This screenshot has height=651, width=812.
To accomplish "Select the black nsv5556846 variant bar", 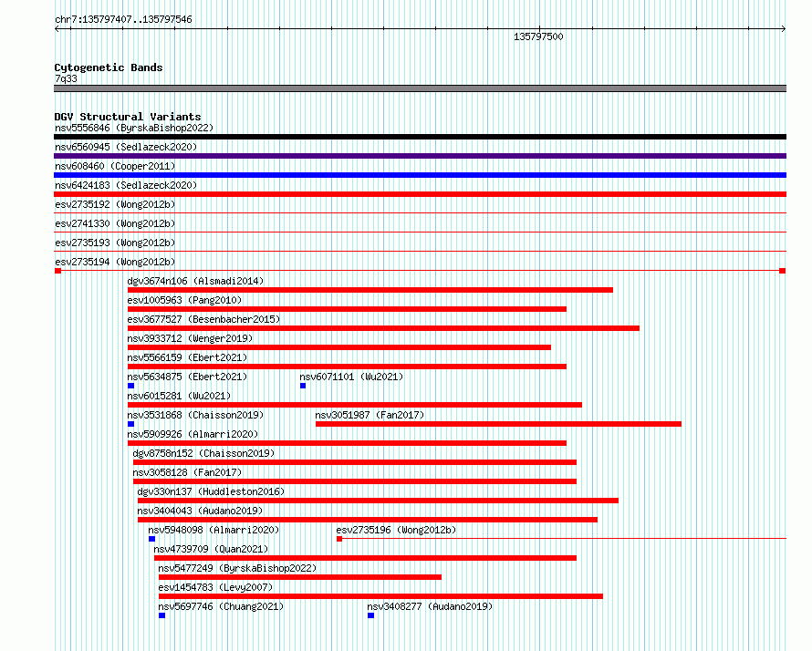I will (x=420, y=137).
